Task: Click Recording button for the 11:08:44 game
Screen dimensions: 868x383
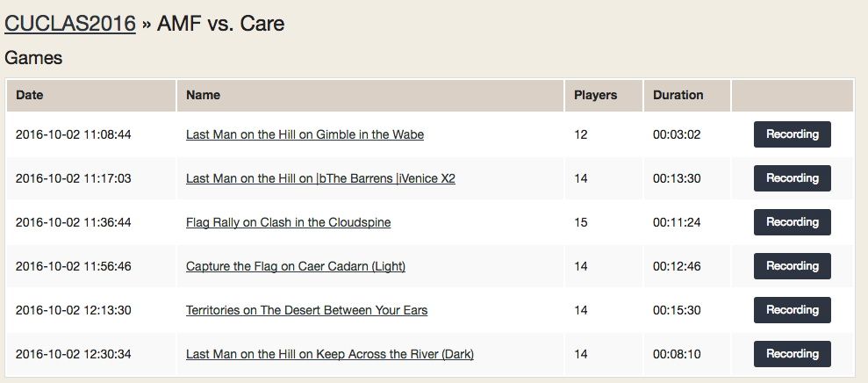Action: [x=792, y=134]
